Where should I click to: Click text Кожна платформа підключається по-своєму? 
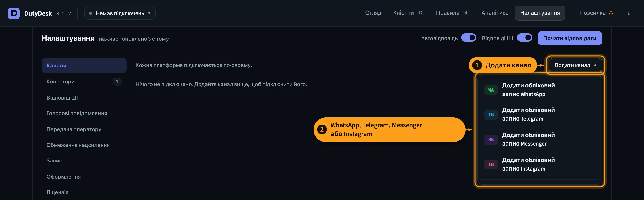(x=194, y=65)
